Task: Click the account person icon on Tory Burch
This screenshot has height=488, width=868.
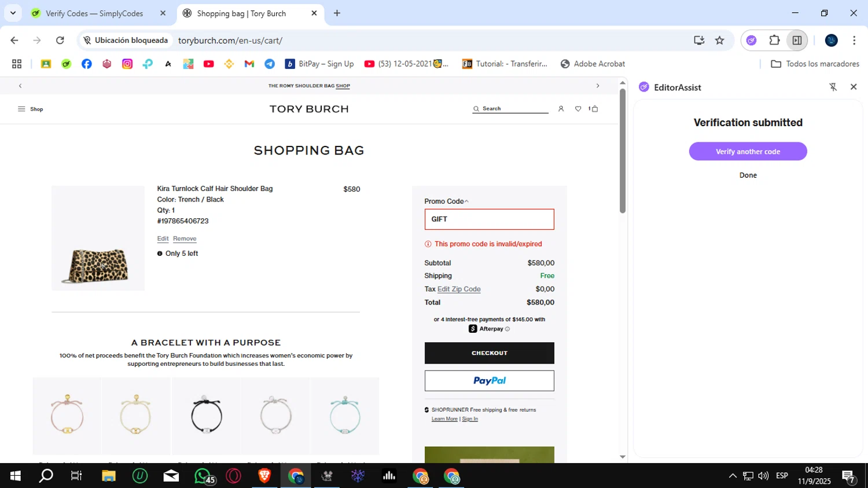Action: point(561,109)
